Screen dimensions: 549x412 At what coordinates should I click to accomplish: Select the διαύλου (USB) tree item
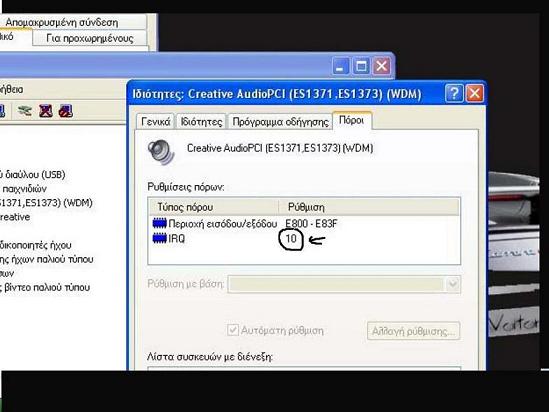[x=33, y=174]
